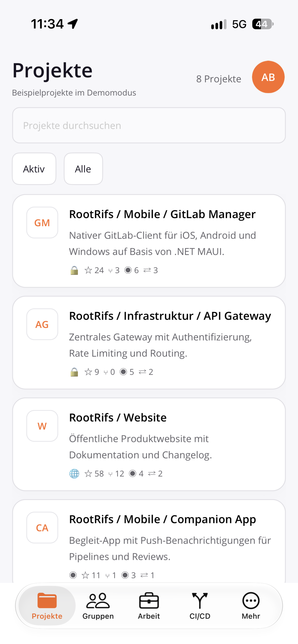
Task: Click the battery indicator in status bar
Action: pyautogui.click(x=263, y=24)
